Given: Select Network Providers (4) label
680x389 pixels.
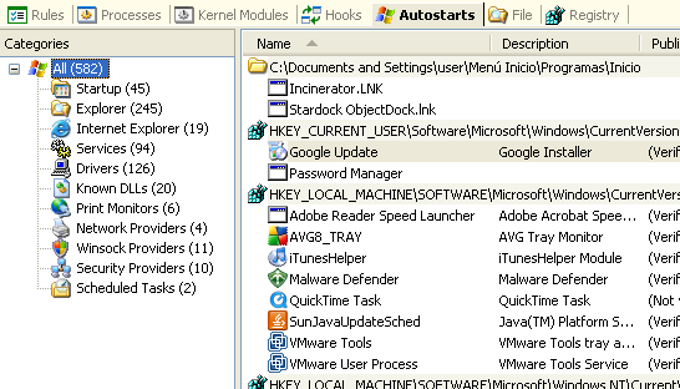Looking at the screenshot, I should click(x=142, y=229).
